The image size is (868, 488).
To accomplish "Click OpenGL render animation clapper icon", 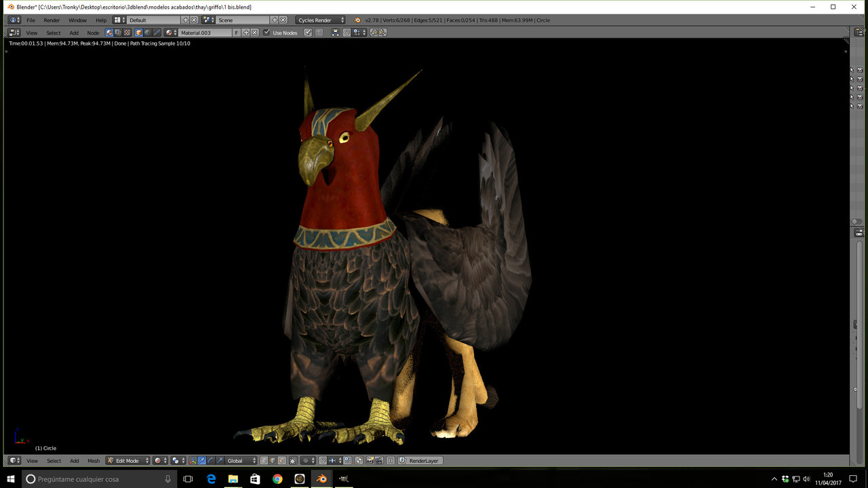I will click(379, 460).
